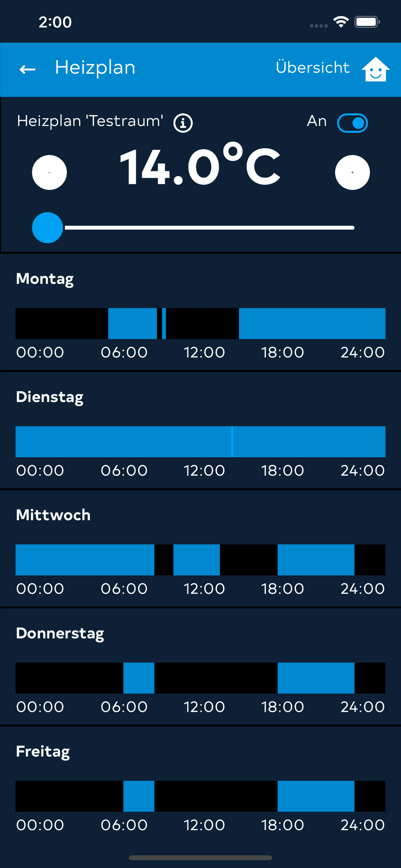
Task: Select Mittwoch's early morning heating block
Action: (85, 560)
